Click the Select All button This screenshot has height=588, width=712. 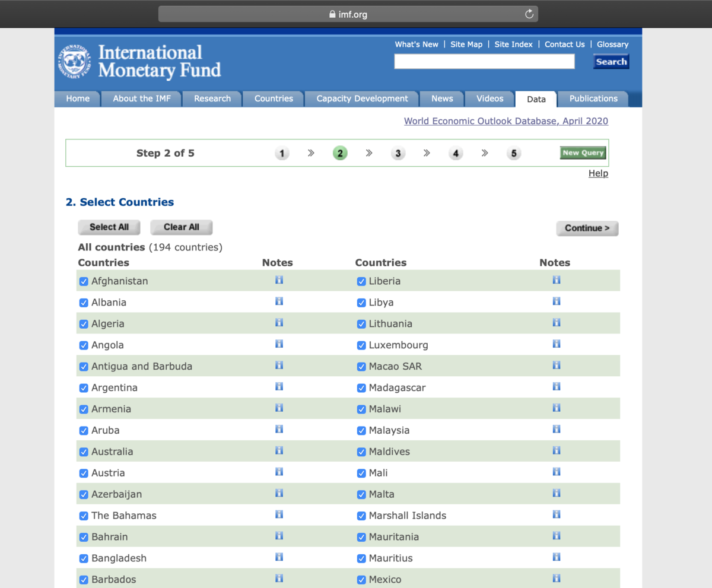pyautogui.click(x=109, y=227)
